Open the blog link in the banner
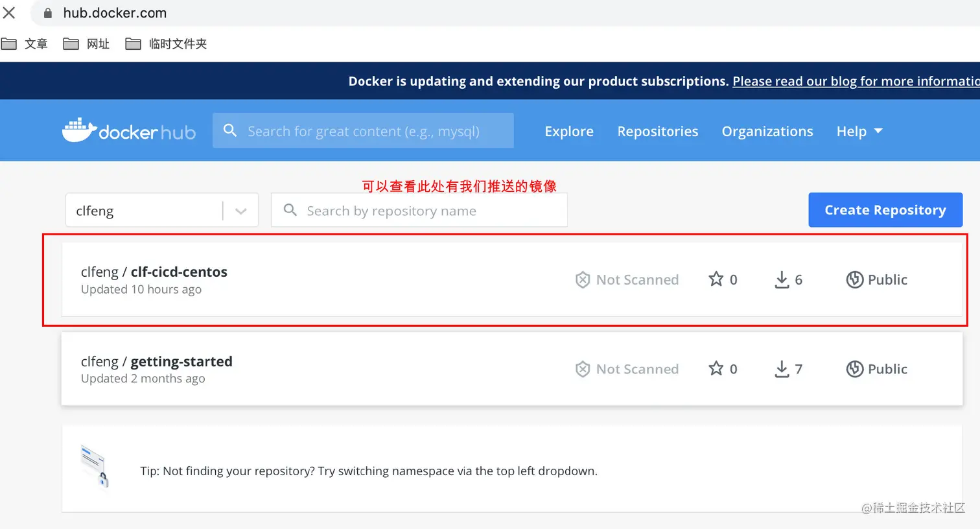Viewport: 980px width, 529px height. point(856,81)
